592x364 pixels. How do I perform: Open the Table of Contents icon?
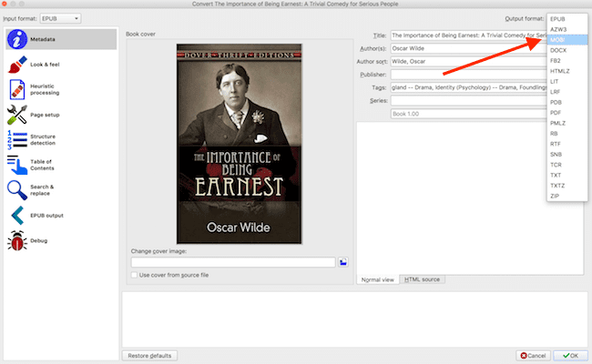click(17, 165)
